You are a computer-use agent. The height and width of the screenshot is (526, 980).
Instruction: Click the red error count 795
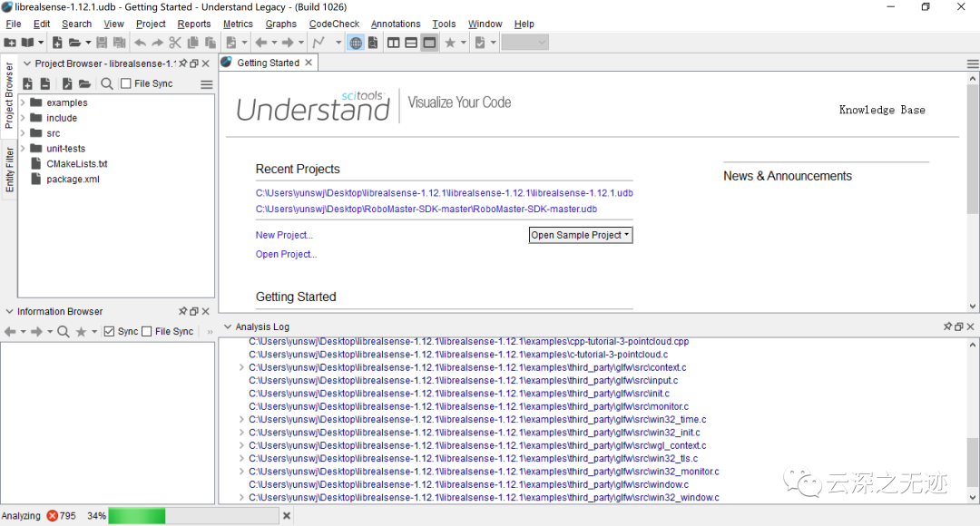point(62,516)
